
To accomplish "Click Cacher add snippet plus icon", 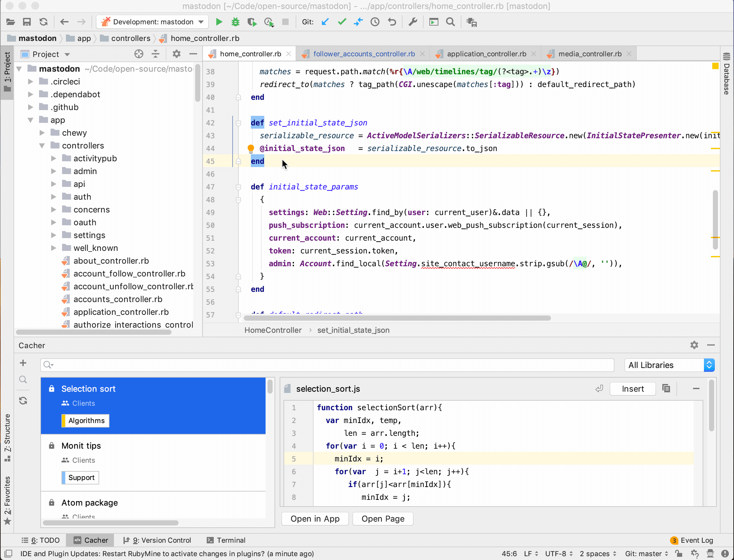I will (23, 363).
